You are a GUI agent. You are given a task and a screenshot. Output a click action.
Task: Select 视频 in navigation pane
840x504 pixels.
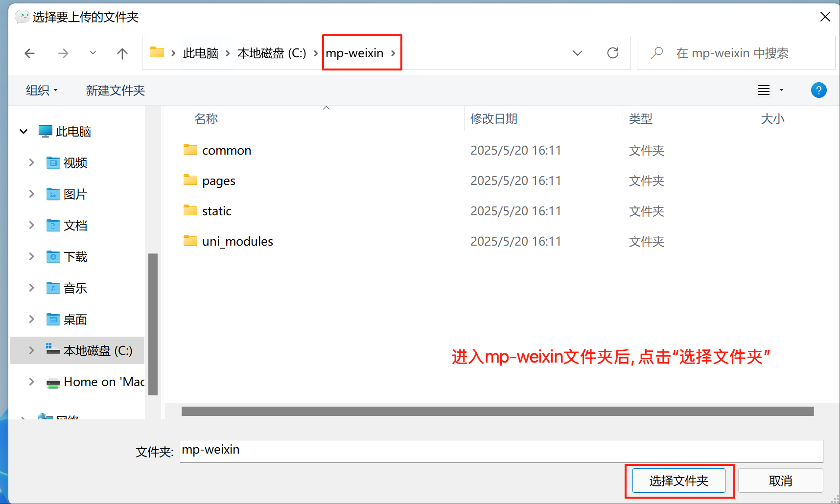[x=75, y=163]
